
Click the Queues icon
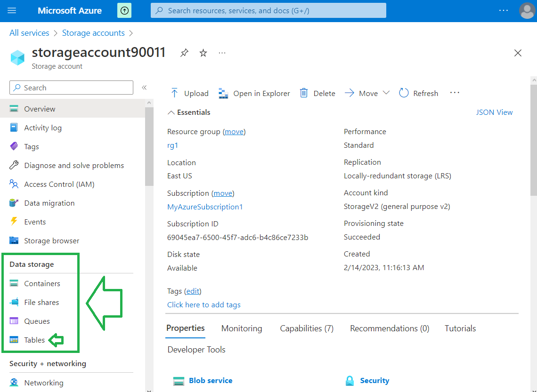pos(14,321)
